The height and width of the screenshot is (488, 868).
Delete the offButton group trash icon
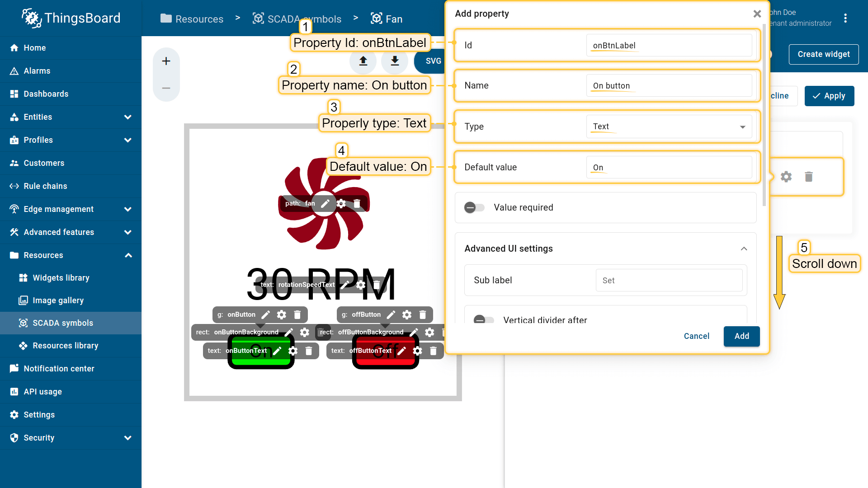(x=423, y=315)
